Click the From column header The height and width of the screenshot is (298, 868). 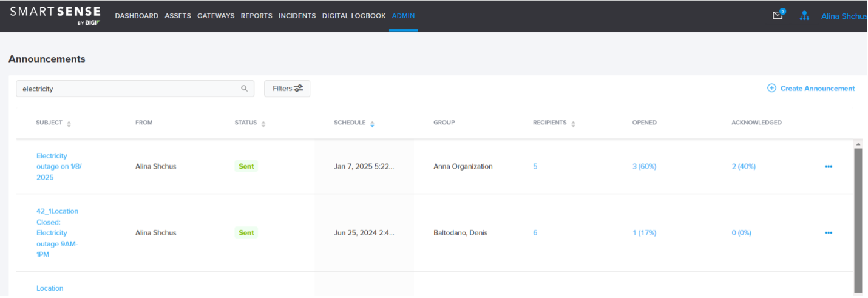tap(144, 123)
